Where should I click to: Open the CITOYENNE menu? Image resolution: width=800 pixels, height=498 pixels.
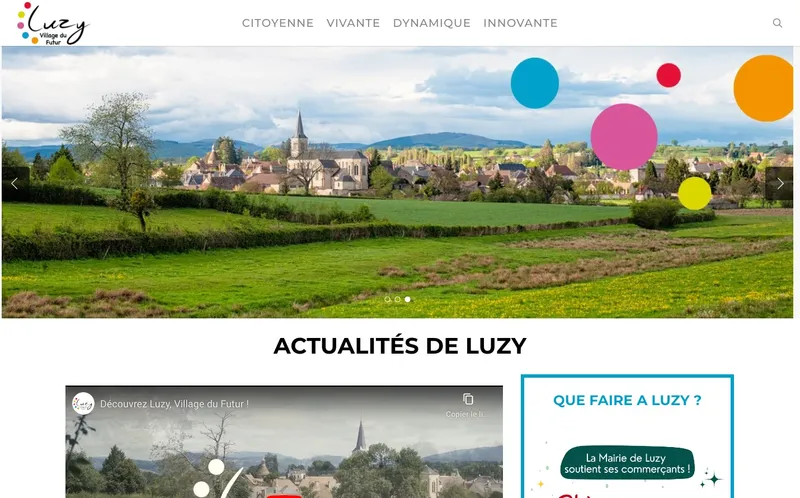click(278, 23)
